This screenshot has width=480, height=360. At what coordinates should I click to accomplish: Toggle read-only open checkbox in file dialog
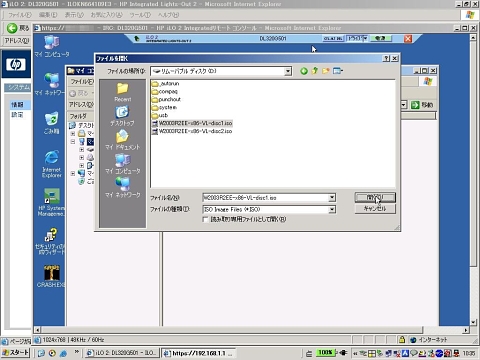coord(206,219)
